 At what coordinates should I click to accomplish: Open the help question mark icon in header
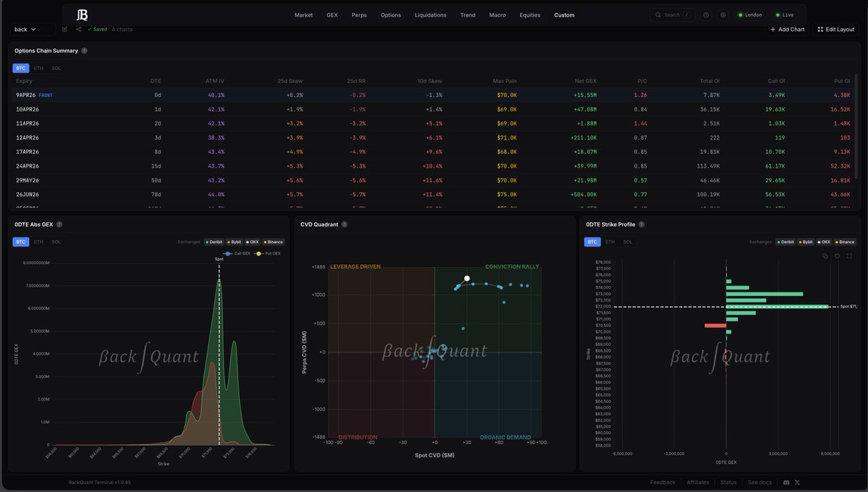click(x=706, y=14)
